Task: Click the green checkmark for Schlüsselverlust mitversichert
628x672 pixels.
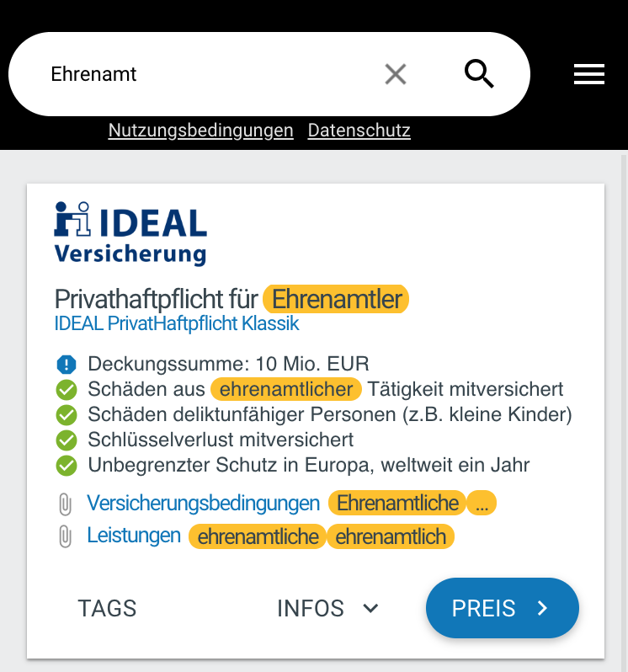Action: tap(67, 440)
